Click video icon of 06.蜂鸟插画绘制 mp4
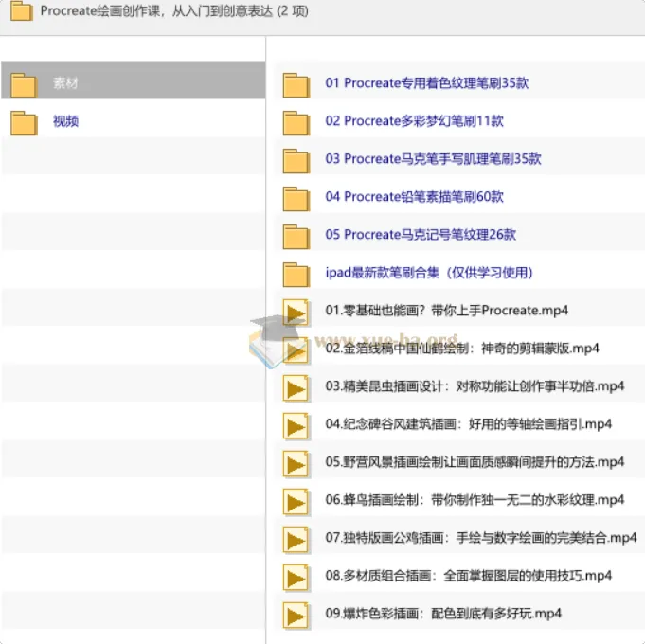This screenshot has height=644, width=645. point(296,502)
